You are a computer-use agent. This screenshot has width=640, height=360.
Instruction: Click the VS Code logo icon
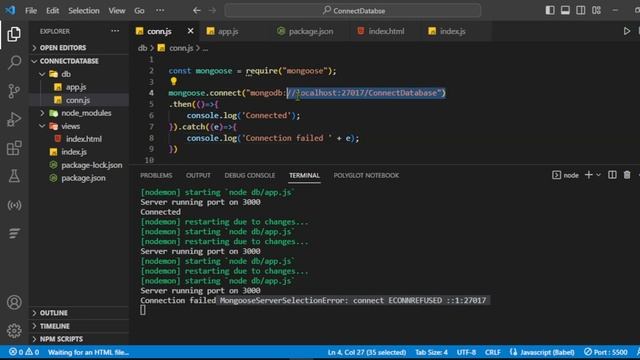[x=10, y=10]
